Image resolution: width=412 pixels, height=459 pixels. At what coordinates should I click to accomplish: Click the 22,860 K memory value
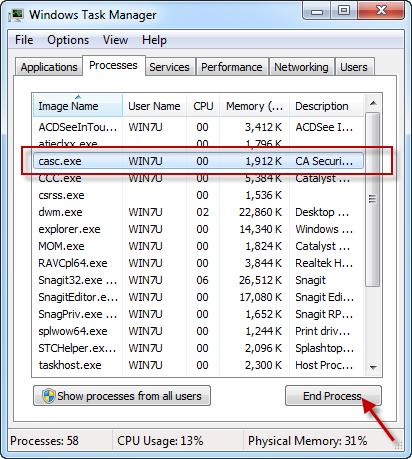(260, 212)
